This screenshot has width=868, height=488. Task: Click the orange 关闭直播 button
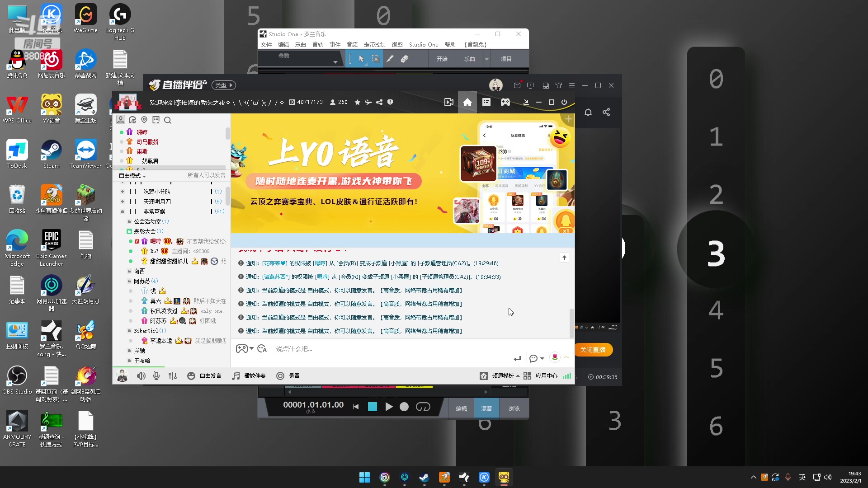(x=594, y=350)
